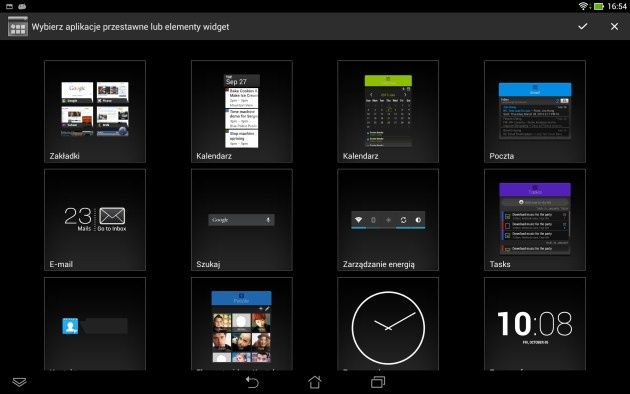The image size is (630, 394).
Task: Select the Poczta mail widget
Action: (x=535, y=111)
